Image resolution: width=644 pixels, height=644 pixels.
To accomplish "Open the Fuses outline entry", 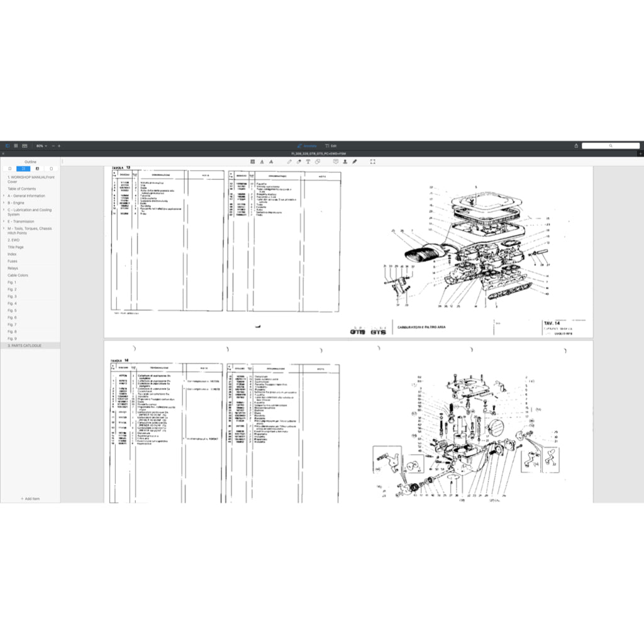I will (12, 260).
